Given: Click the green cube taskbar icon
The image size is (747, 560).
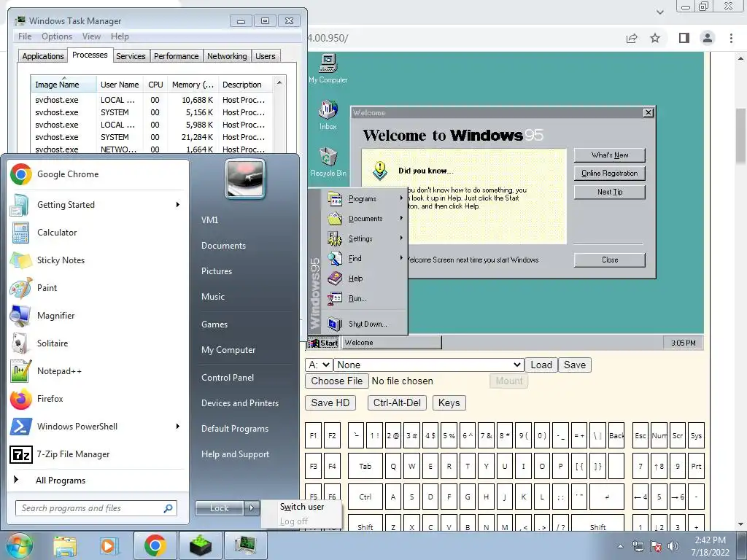Looking at the screenshot, I should tap(200, 545).
